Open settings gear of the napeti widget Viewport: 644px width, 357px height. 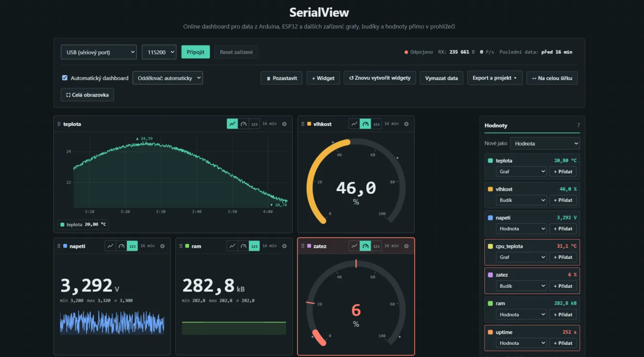coord(162,246)
